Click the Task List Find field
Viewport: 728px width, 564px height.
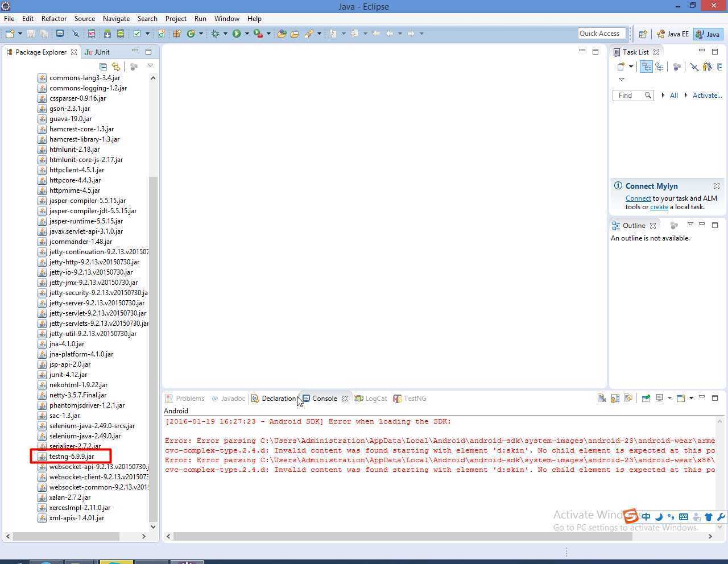pyautogui.click(x=633, y=96)
